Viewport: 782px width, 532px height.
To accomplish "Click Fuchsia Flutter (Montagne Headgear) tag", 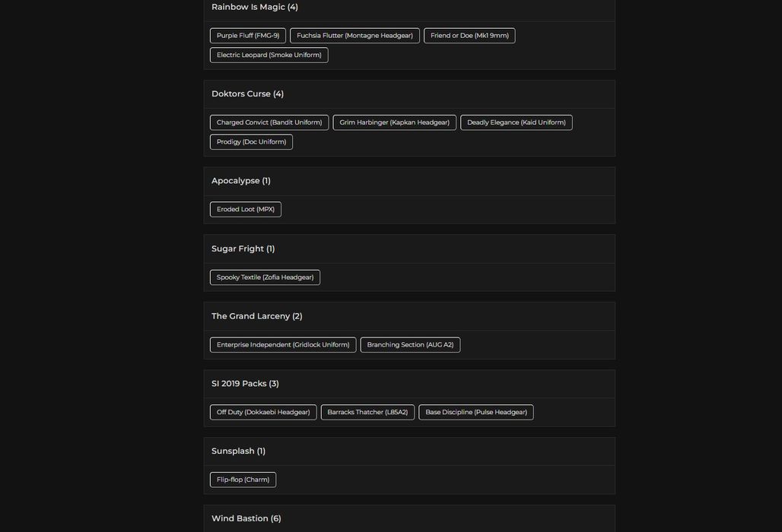I will tap(354, 36).
